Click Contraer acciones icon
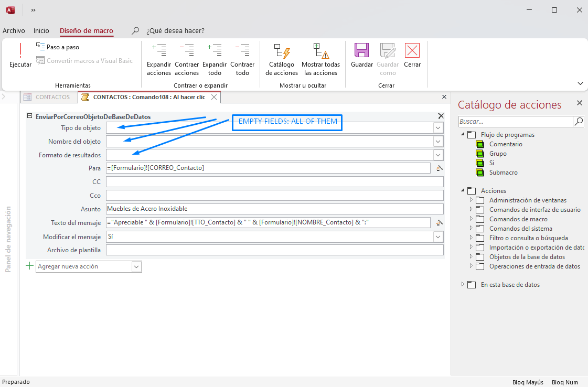Image resolution: width=588 pixels, height=387 pixels. (x=187, y=59)
